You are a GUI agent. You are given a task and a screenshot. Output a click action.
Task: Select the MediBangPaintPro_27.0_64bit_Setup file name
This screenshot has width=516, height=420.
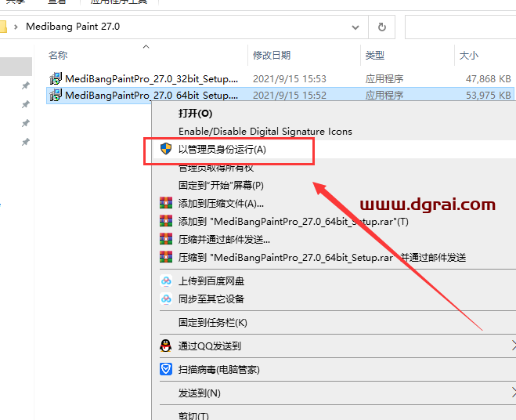tap(151, 95)
